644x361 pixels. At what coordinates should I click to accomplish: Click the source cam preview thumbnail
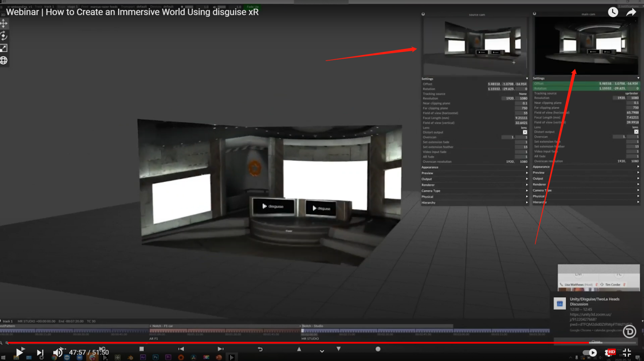tap(475, 46)
